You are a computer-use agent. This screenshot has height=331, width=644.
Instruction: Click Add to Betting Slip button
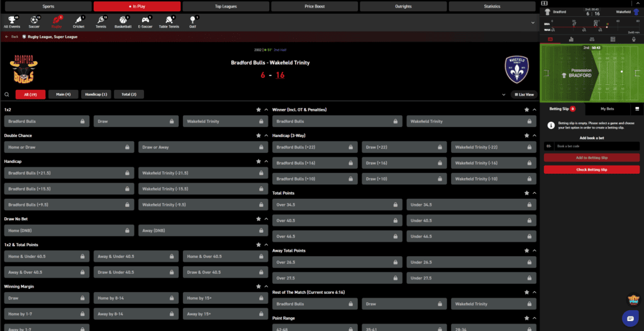click(591, 157)
